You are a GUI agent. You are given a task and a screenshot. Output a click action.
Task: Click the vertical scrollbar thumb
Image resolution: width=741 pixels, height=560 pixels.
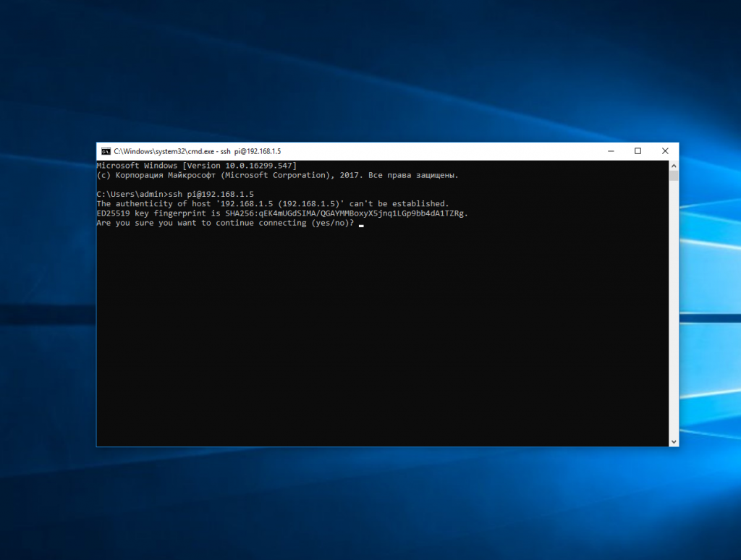point(673,176)
